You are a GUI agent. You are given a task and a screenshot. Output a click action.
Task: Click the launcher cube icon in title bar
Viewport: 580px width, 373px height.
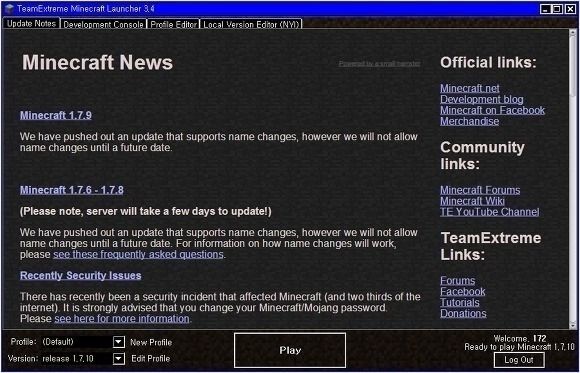9,9
